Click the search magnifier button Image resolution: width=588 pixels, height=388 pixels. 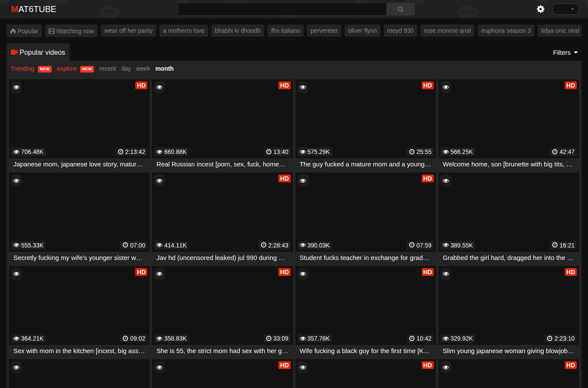(x=400, y=9)
